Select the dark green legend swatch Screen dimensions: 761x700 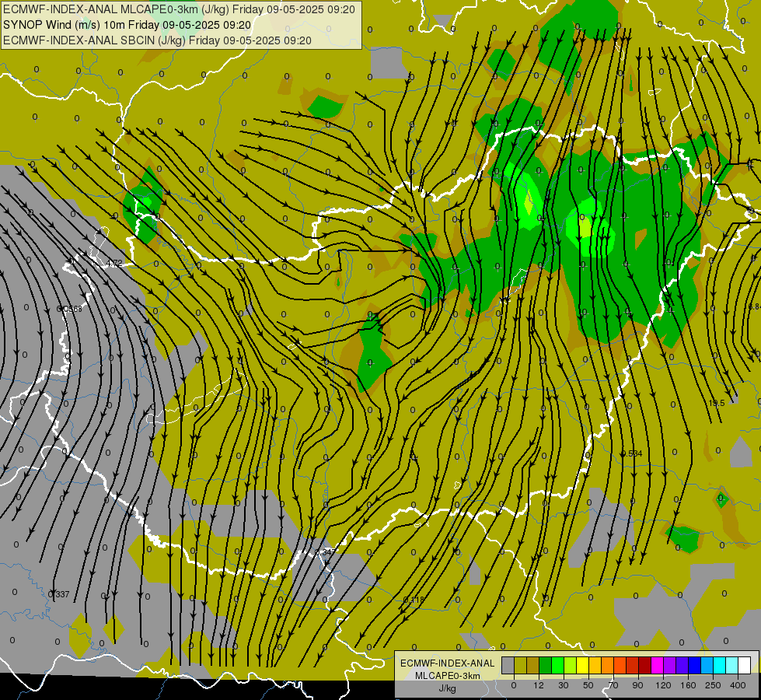click(546, 666)
